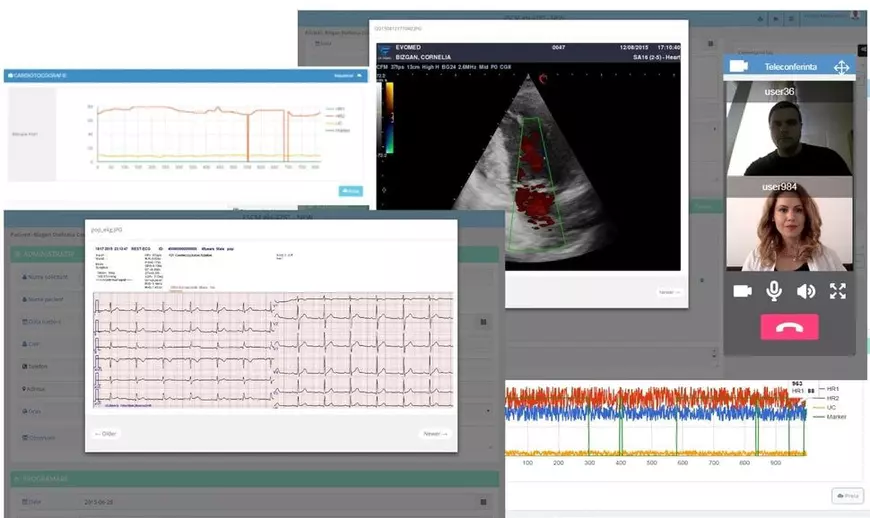The height and width of the screenshot is (518, 870).
Task: Mute the call speaker volume
Action: point(805,291)
